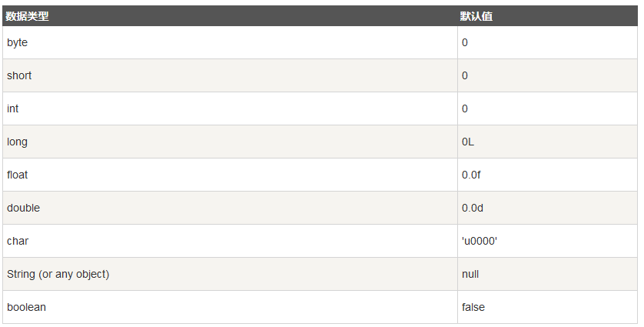Image resolution: width=644 pixels, height=327 pixels.
Task: Select the byte data type cell
Action: pos(18,43)
